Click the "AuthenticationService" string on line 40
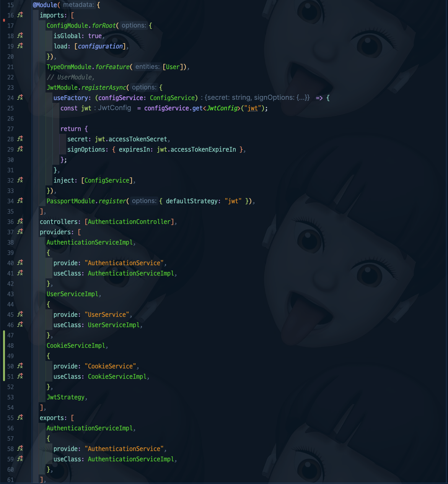Viewport: 448px width, 484px height. tap(124, 263)
